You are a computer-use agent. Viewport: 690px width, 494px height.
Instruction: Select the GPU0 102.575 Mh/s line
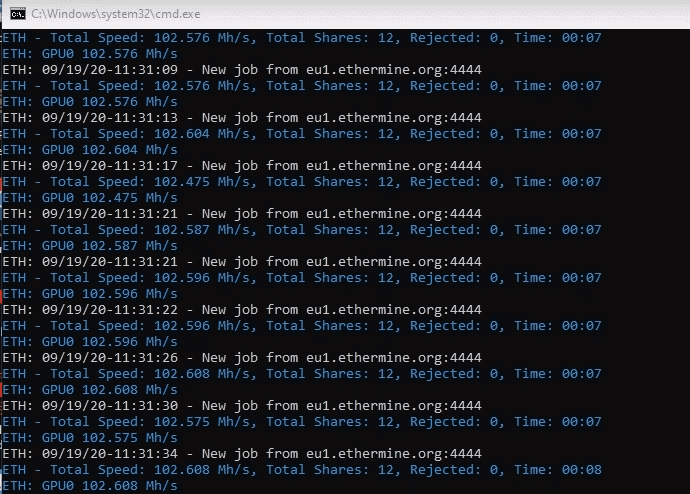click(89, 438)
